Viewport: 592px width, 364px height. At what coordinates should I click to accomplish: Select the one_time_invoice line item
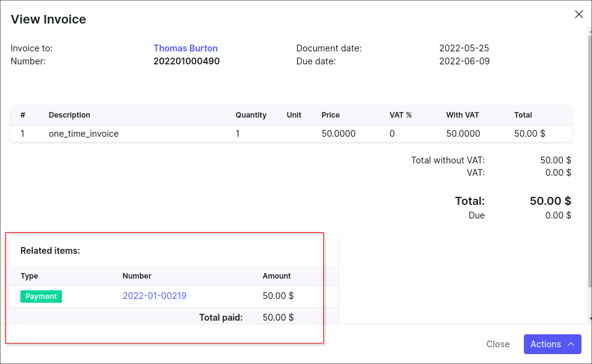[x=84, y=133]
